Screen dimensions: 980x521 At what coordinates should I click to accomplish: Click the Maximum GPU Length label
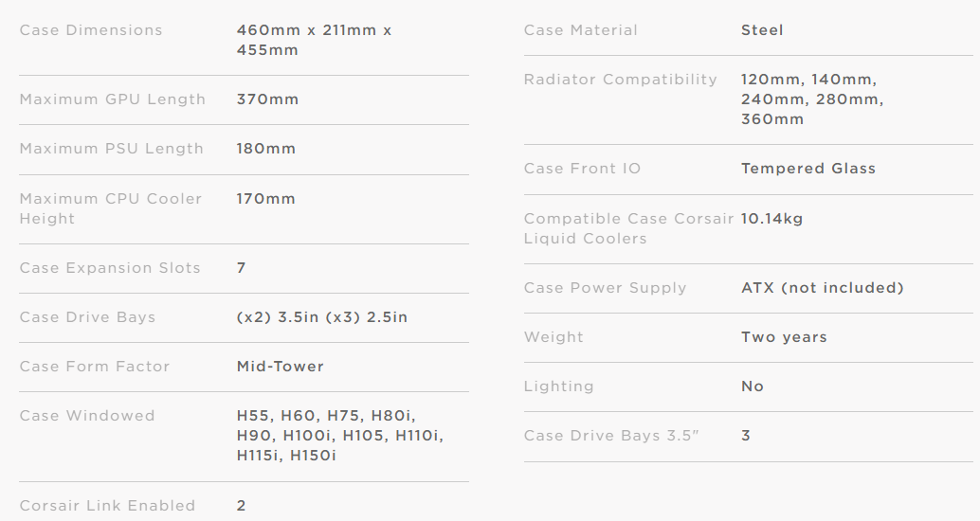coord(112,99)
